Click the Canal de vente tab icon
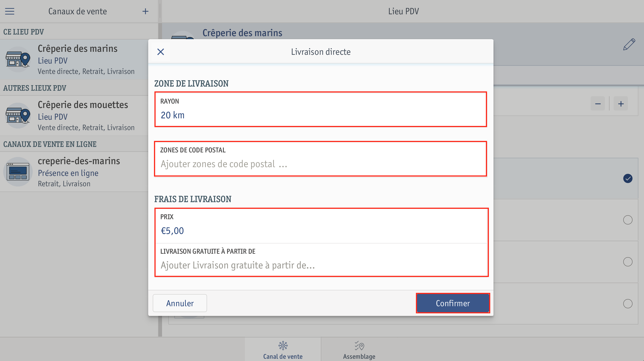 click(283, 346)
